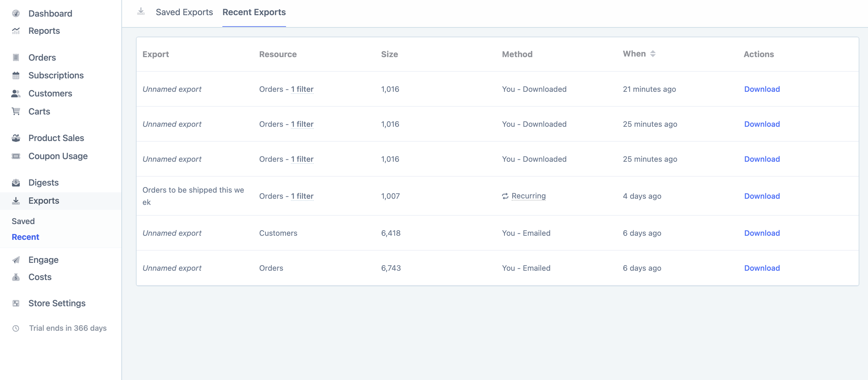Image resolution: width=868 pixels, height=380 pixels.
Task: Open Digests via the money bag icon
Action: coord(16,182)
